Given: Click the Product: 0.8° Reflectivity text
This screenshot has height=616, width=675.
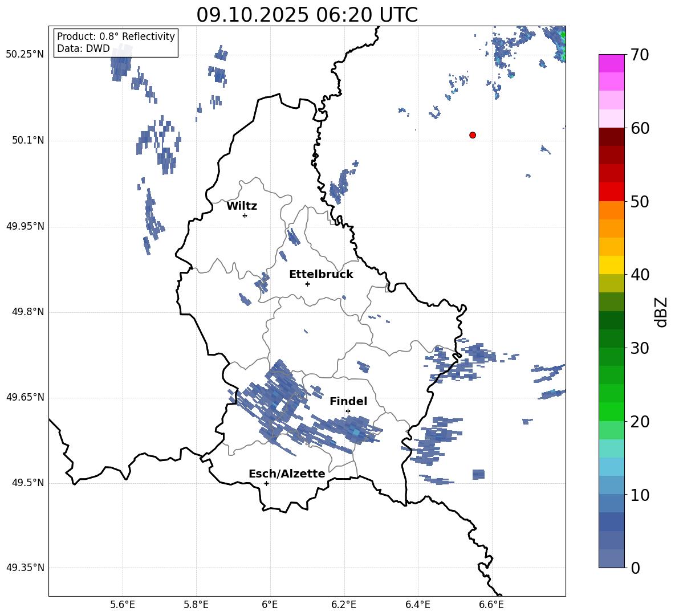Looking at the screenshot, I should (x=116, y=36).
